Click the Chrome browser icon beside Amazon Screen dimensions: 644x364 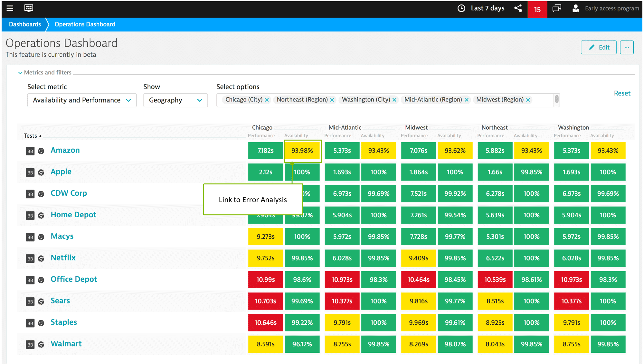tap(41, 151)
